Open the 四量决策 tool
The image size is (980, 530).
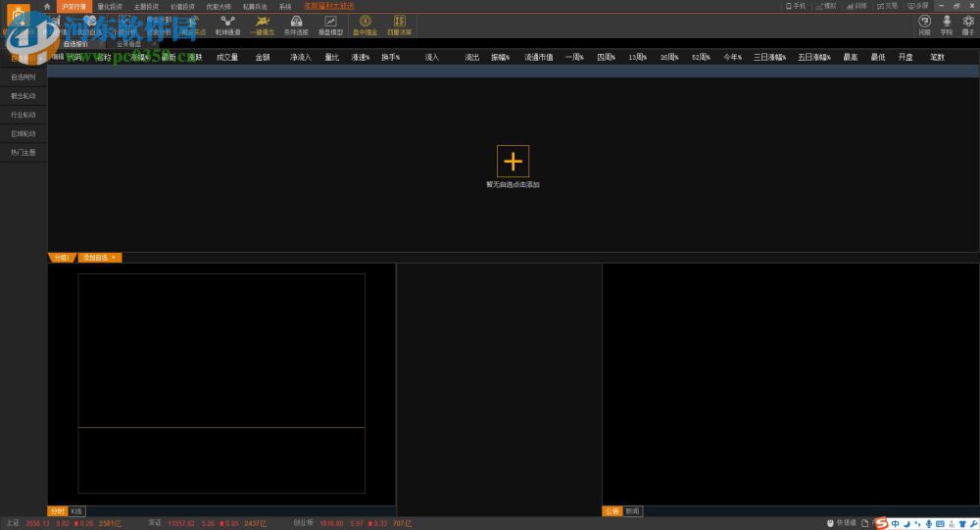[399, 24]
